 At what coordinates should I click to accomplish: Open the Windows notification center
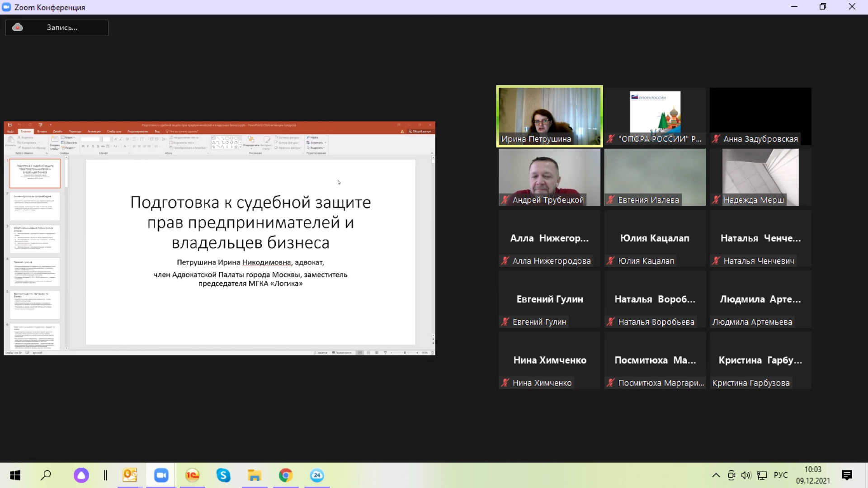(x=847, y=475)
